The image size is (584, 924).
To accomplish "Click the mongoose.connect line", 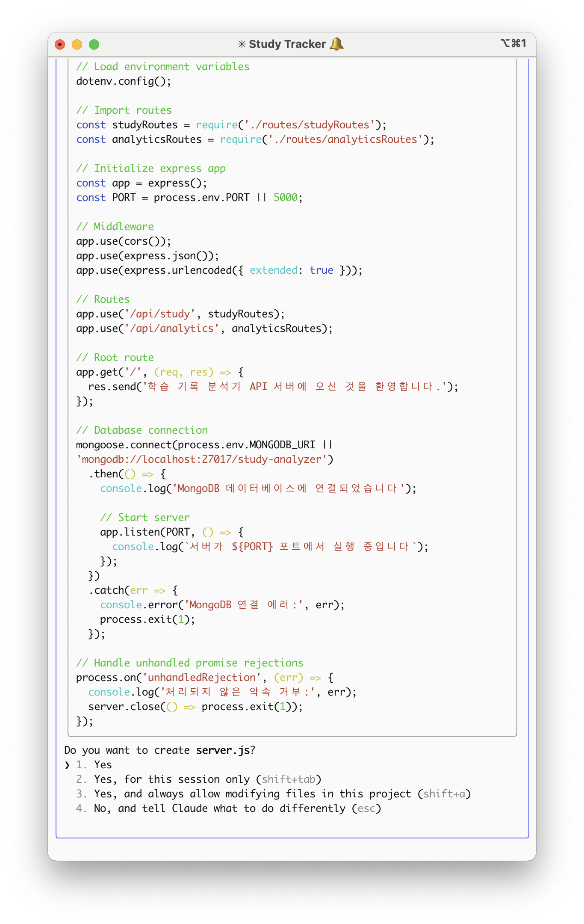I will [204, 444].
